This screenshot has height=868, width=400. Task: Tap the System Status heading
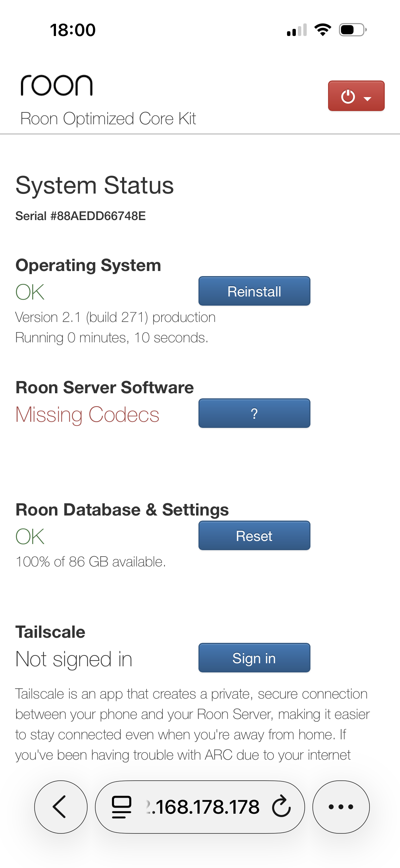tap(95, 185)
